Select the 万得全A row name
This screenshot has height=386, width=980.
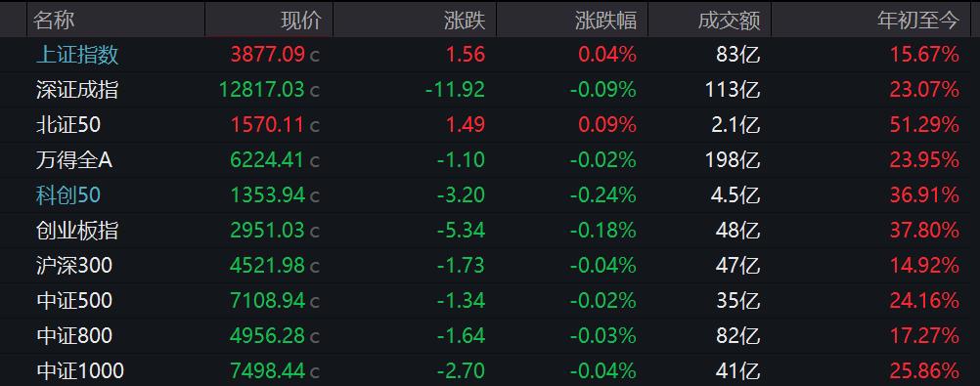73,160
